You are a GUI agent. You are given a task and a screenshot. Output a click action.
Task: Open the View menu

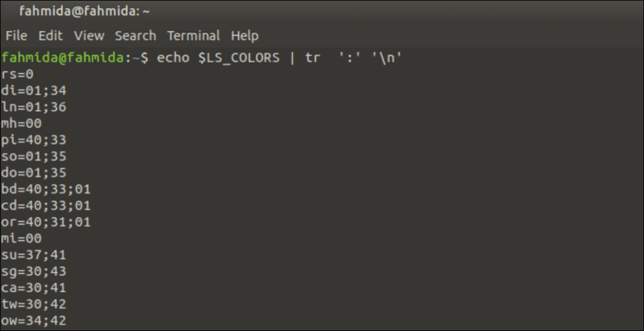[x=89, y=36]
